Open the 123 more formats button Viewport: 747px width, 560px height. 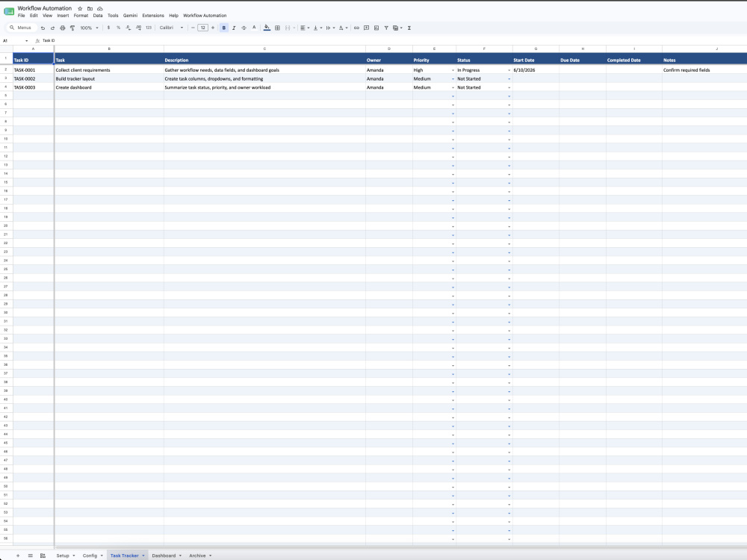(x=149, y=28)
